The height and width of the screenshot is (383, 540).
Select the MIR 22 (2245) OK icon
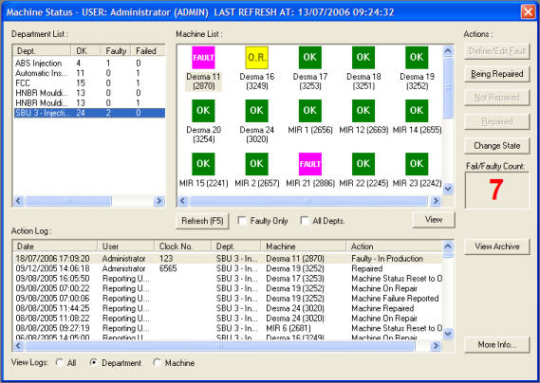click(x=363, y=164)
